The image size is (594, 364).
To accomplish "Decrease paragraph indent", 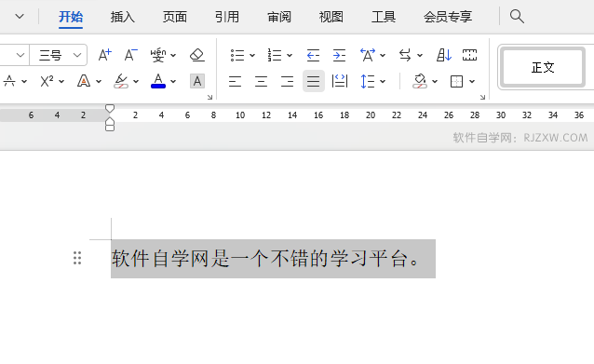I will pos(313,55).
